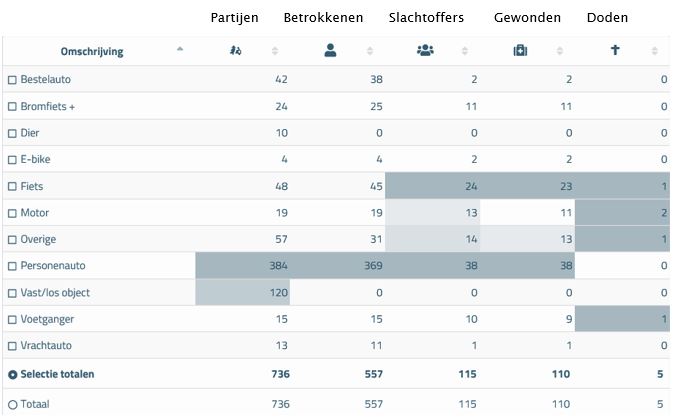Sort by the Slachtoffers column arrows
The width and height of the screenshot is (674, 418).
coord(464,51)
